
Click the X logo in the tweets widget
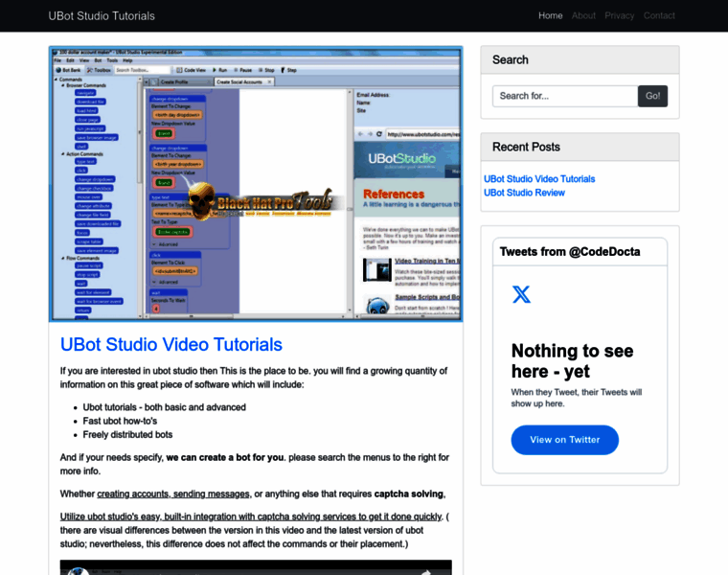coord(521,294)
